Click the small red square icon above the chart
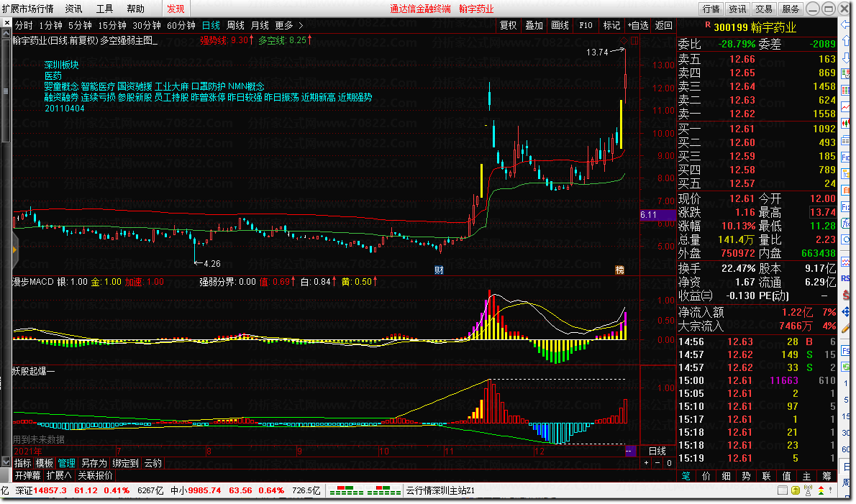 634,41
